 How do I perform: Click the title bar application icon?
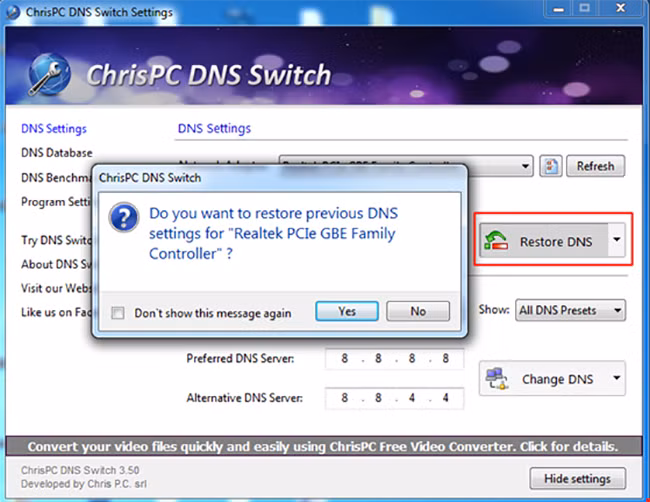(11, 12)
